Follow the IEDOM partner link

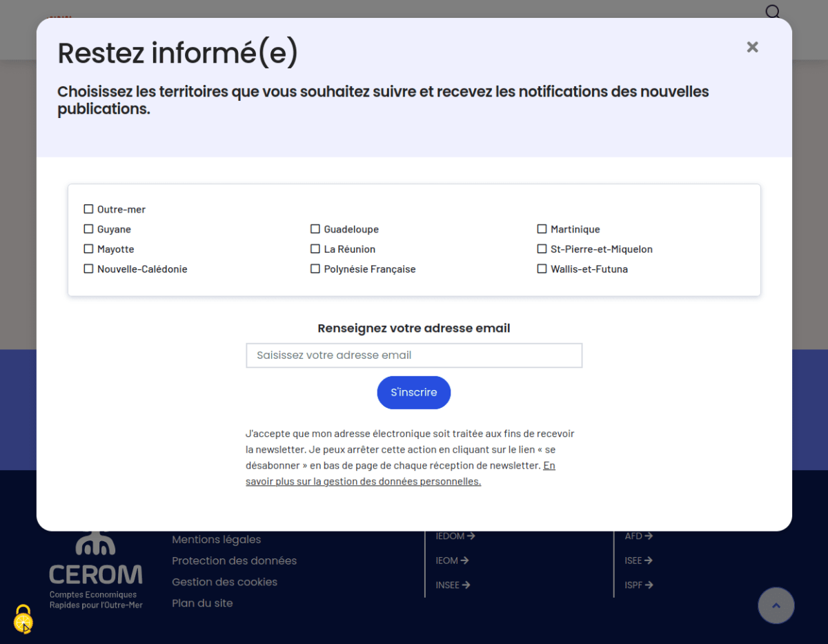tap(455, 536)
